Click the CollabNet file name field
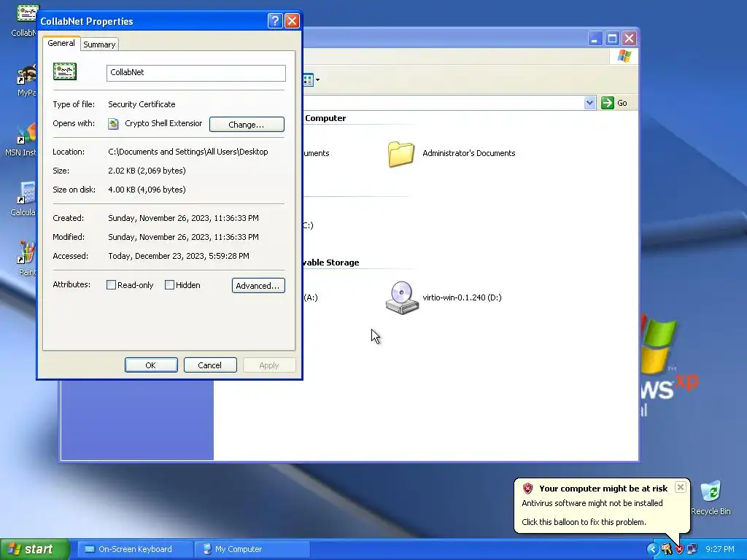The height and width of the screenshot is (560, 747). click(x=196, y=72)
